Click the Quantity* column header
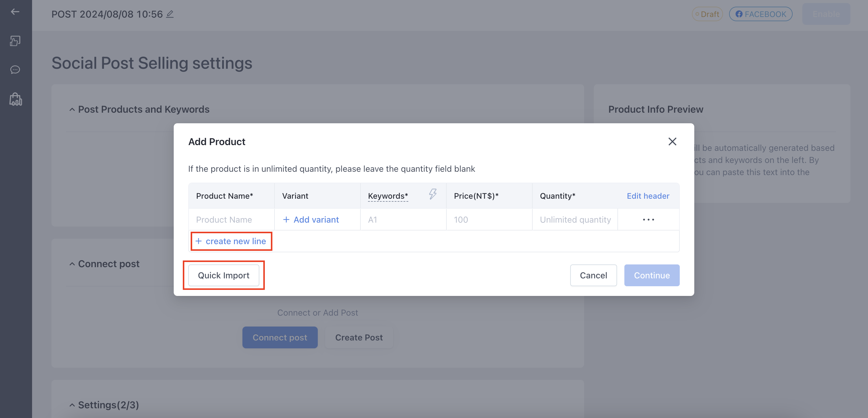This screenshot has height=418, width=868. click(557, 196)
